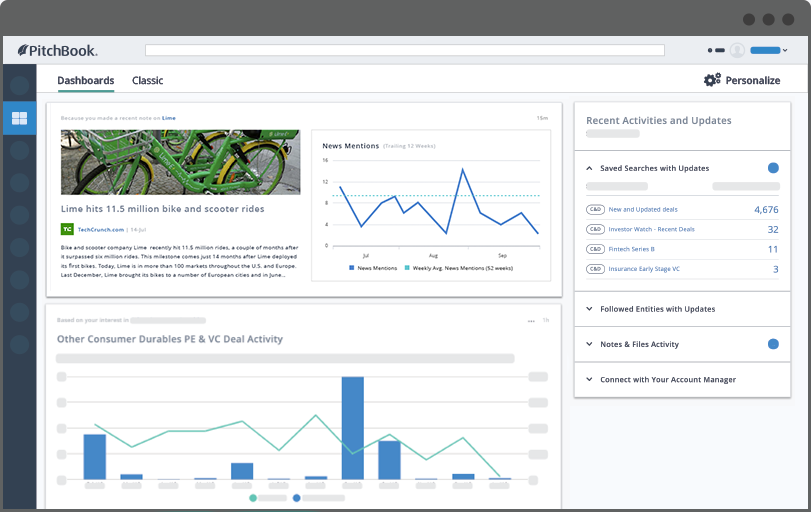811x512 pixels.
Task: Click C&D badge beside New and Updated deals
Action: 595,209
